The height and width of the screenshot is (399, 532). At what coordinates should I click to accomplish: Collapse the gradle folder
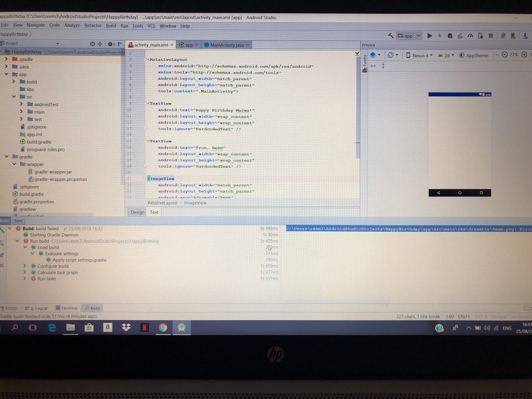(6, 156)
